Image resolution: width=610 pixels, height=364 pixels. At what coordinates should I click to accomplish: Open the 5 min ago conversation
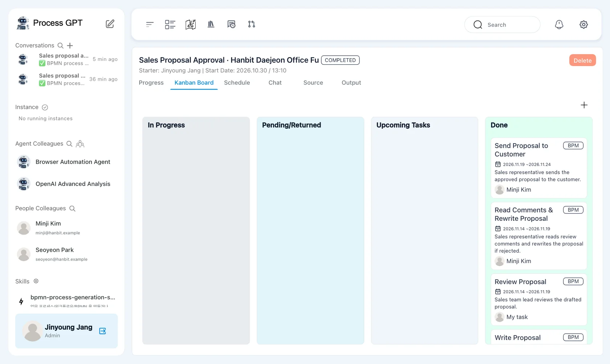click(x=67, y=59)
